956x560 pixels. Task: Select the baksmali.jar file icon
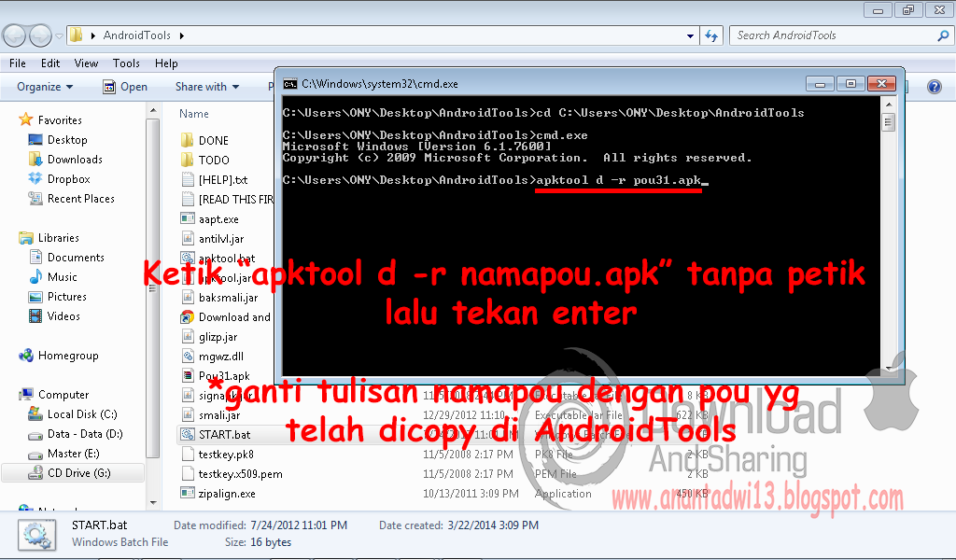188,298
